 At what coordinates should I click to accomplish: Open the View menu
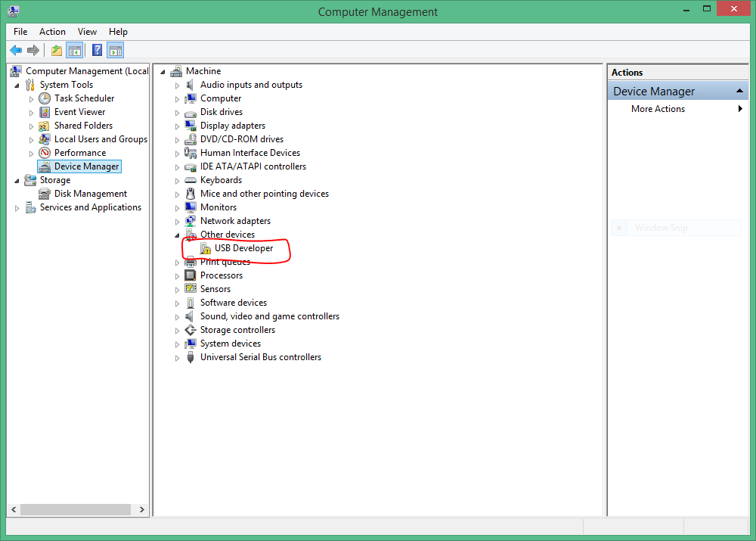point(87,32)
